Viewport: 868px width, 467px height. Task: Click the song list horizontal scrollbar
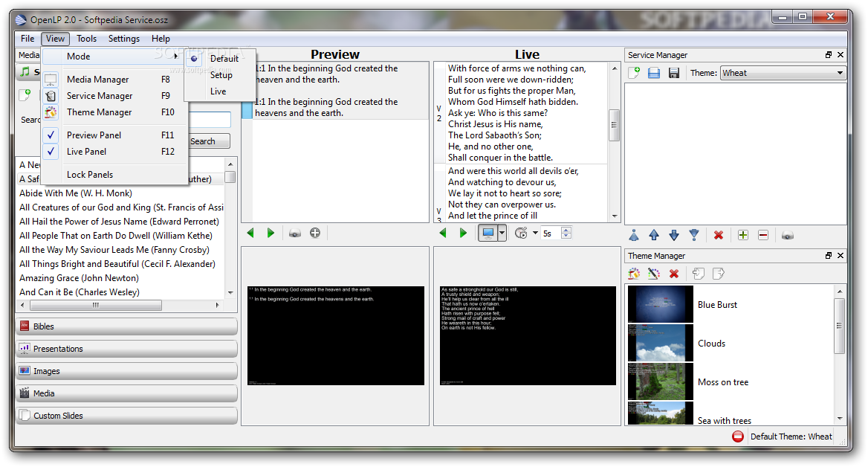pyautogui.click(x=96, y=305)
